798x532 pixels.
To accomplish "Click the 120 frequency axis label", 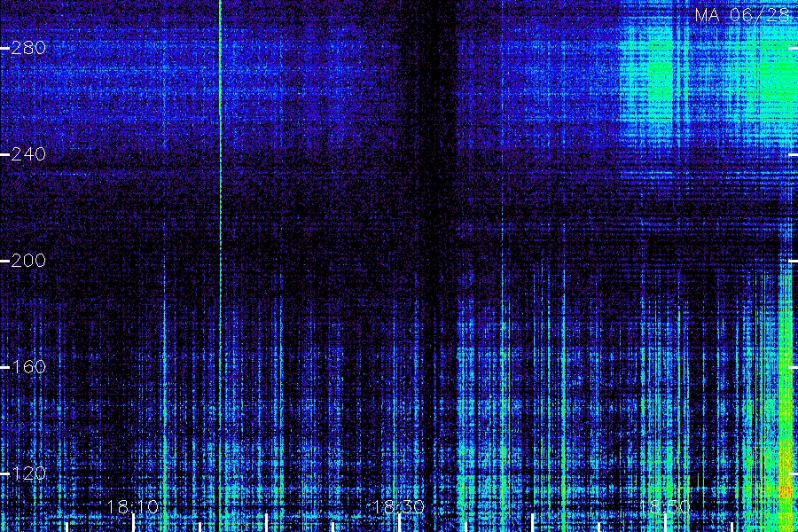I will pos(28,473).
